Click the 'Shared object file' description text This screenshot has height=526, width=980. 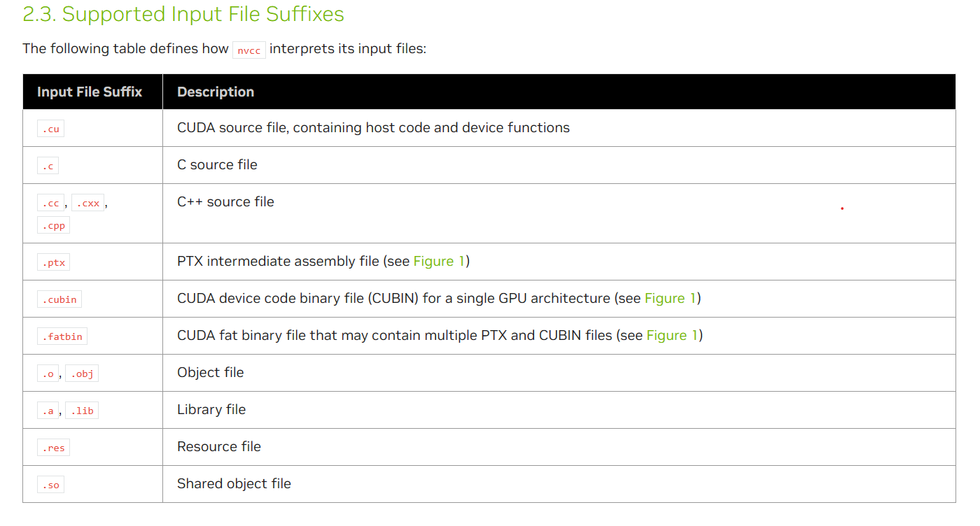234,484
